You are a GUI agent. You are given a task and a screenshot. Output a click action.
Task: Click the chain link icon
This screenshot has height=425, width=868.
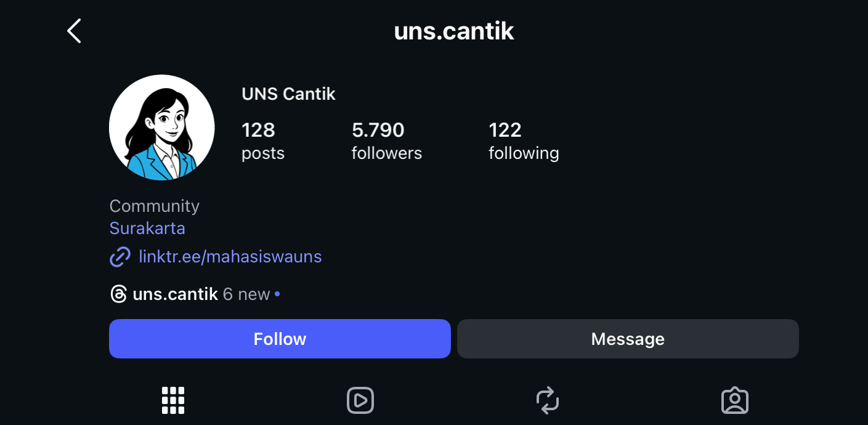pos(120,257)
